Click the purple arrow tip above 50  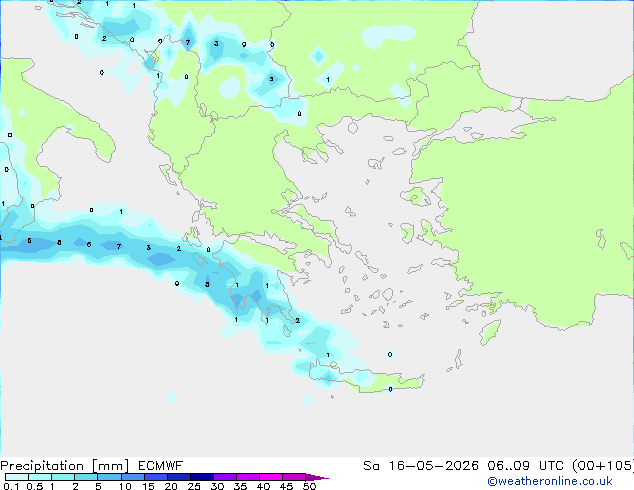tap(317, 477)
